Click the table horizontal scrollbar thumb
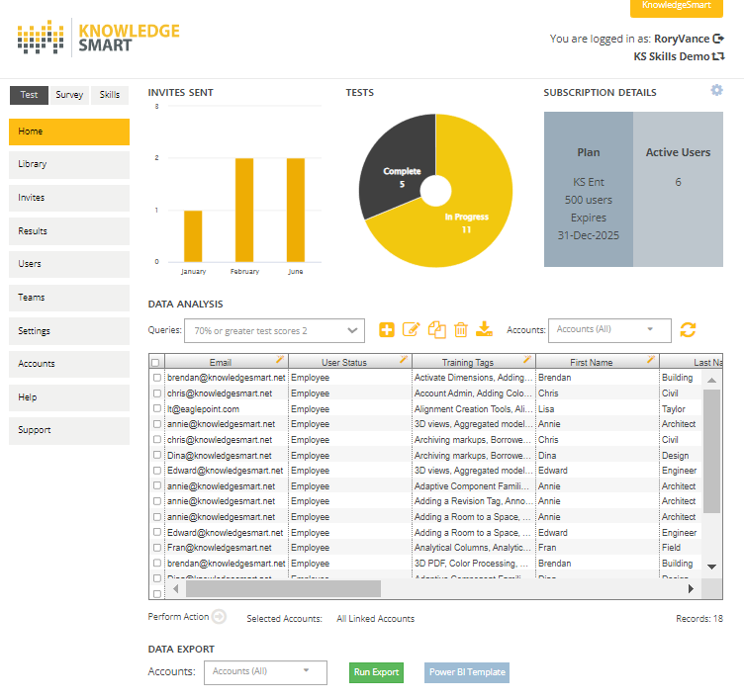Viewport: 744px width, 700px height. [283, 589]
